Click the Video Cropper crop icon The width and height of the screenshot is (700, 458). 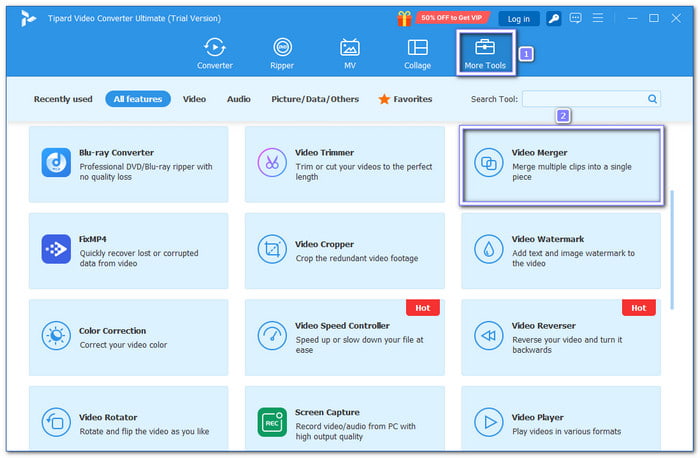272,249
